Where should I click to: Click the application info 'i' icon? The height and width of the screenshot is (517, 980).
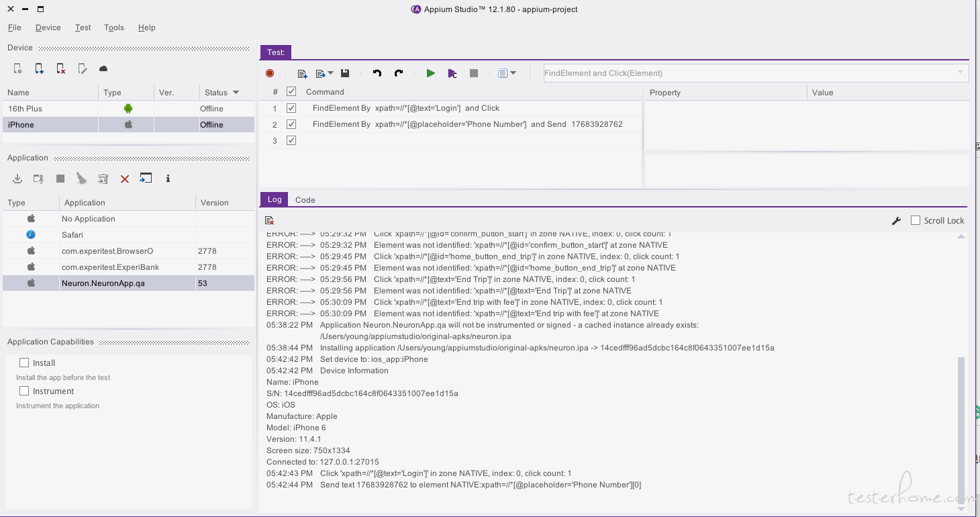(x=168, y=179)
